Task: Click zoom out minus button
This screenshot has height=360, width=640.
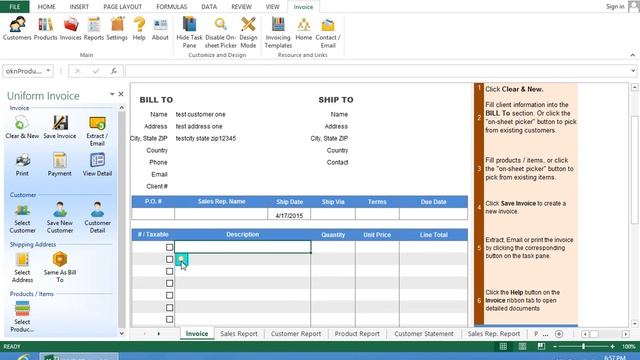Action: point(555,346)
